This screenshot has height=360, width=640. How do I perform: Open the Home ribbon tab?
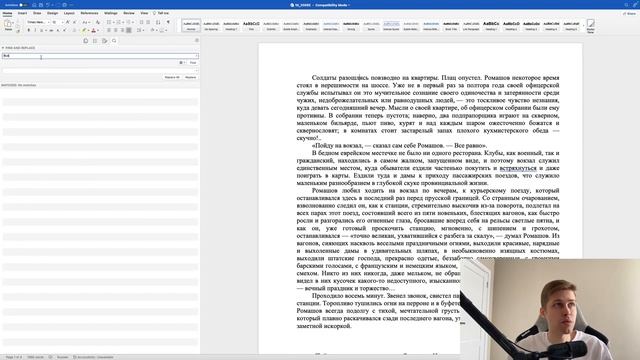pyautogui.click(x=7, y=13)
